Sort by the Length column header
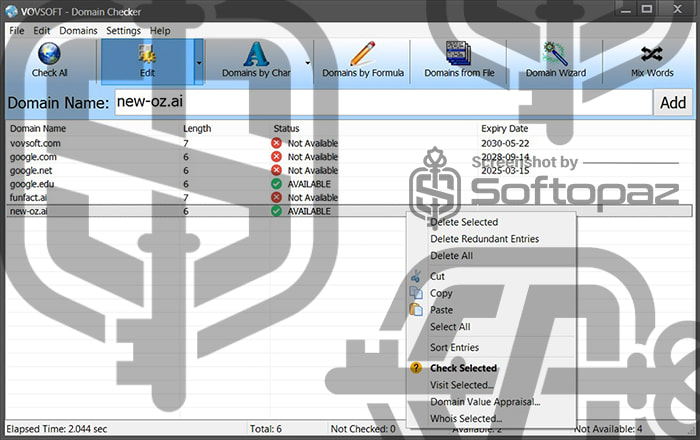Viewport: 700px width, 440px height. tap(197, 129)
